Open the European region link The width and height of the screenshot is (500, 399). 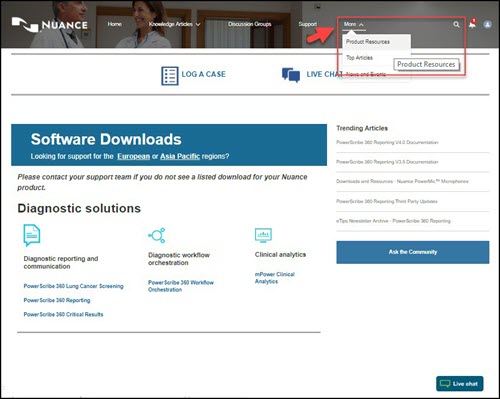click(x=133, y=156)
